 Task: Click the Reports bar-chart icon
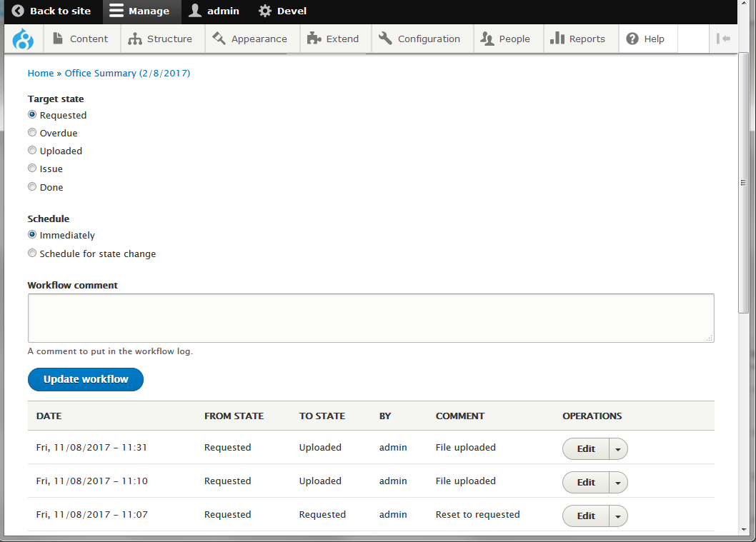pyautogui.click(x=559, y=39)
